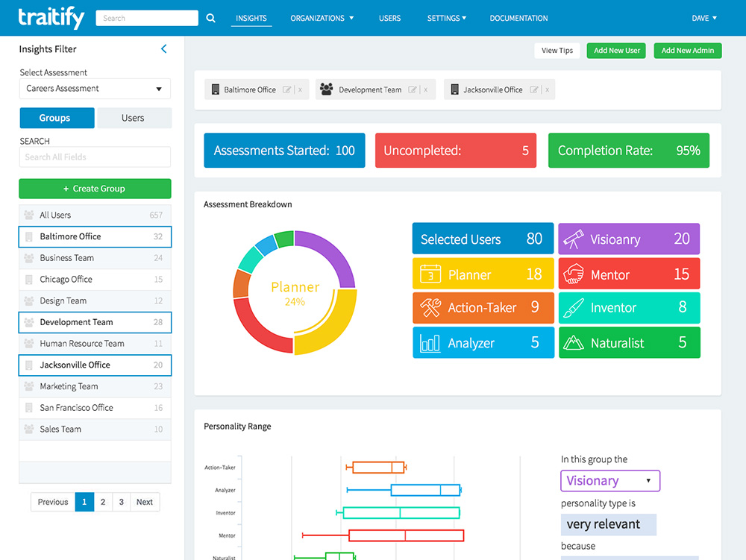Image resolution: width=746 pixels, height=560 pixels.
Task: Open the Visionary personality type dropdown
Action: click(609, 481)
